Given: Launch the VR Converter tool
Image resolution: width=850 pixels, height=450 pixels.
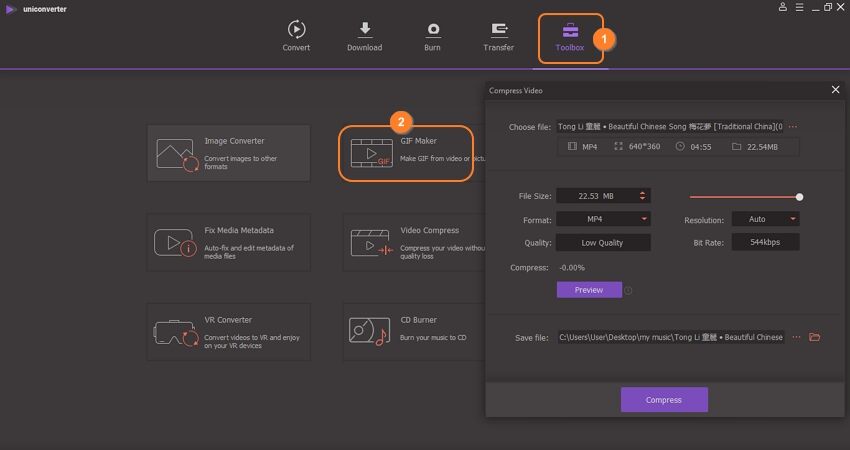Looking at the screenshot, I should [x=228, y=331].
